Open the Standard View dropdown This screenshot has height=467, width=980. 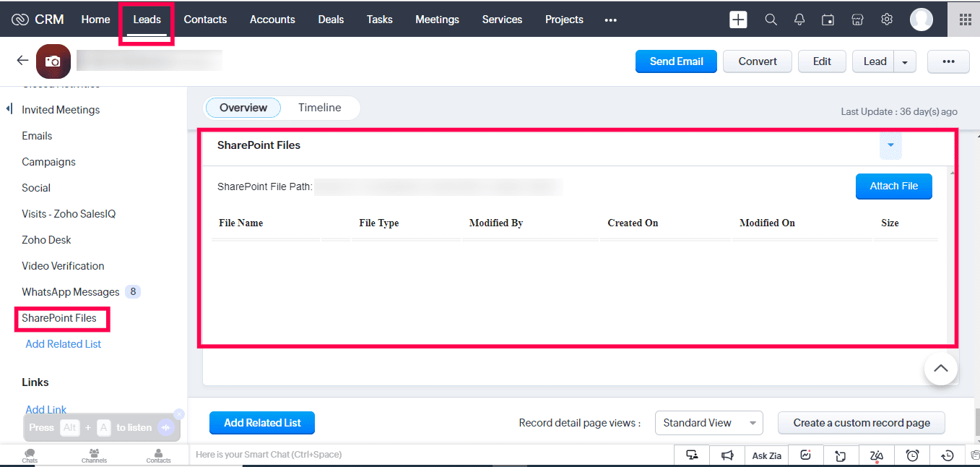[x=708, y=423]
